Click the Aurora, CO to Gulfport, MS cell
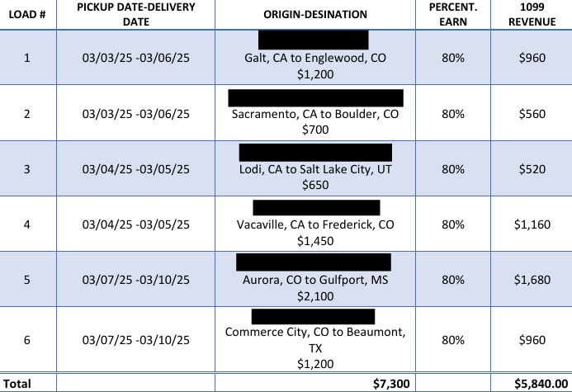Screen dimensions: 572x392 click(x=315, y=279)
